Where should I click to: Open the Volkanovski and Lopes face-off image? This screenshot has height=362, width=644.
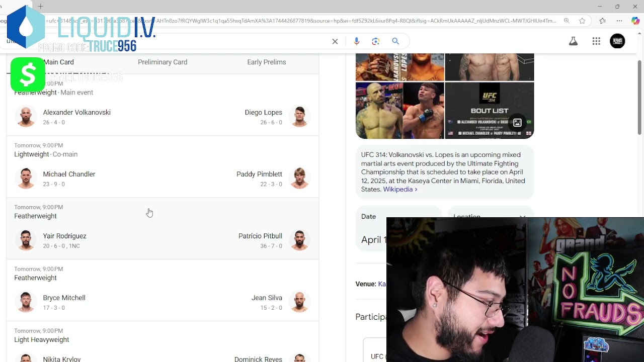click(x=400, y=111)
